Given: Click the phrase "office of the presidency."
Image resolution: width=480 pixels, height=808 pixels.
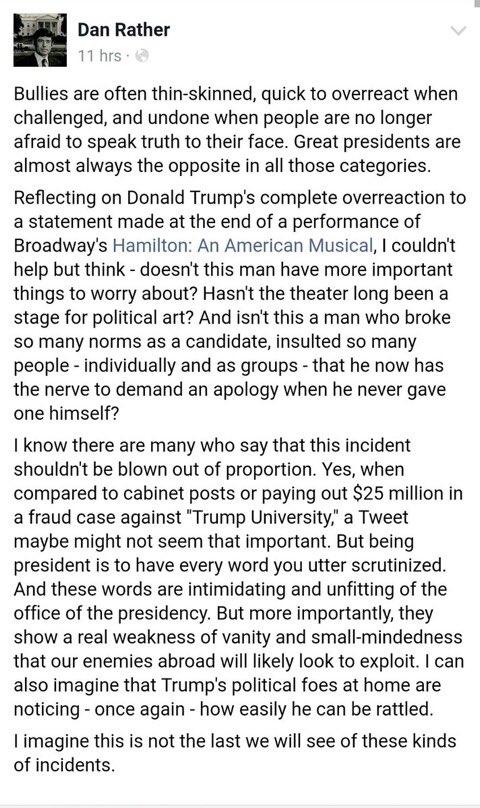Looking at the screenshot, I should (x=113, y=613).
